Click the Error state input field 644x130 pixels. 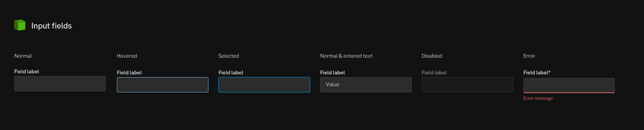coord(569,86)
